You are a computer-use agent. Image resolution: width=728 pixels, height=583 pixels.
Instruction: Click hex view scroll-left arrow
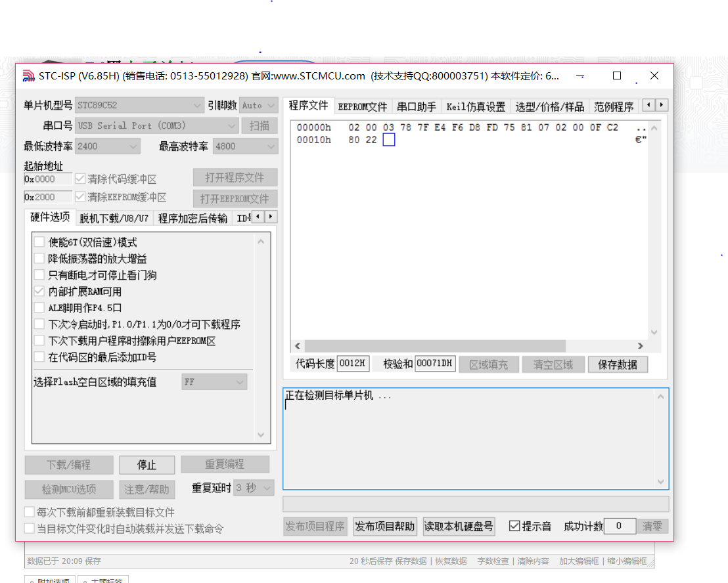[298, 346]
